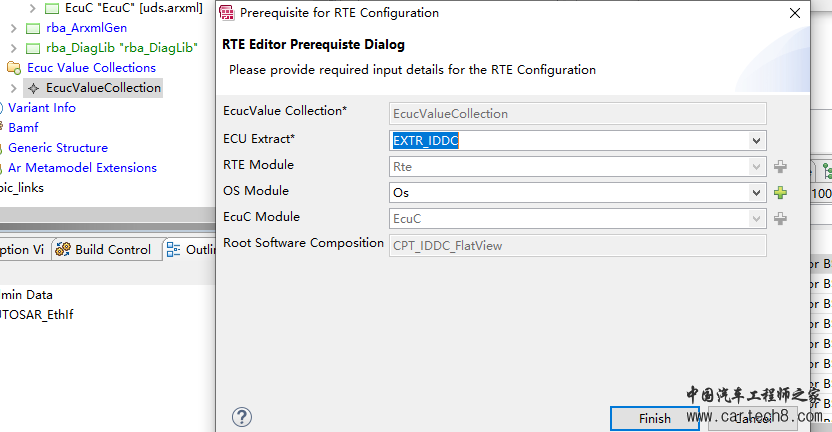Image resolution: width=832 pixels, height=432 pixels.
Task: Select Variant Info in the tree
Action: [42, 108]
